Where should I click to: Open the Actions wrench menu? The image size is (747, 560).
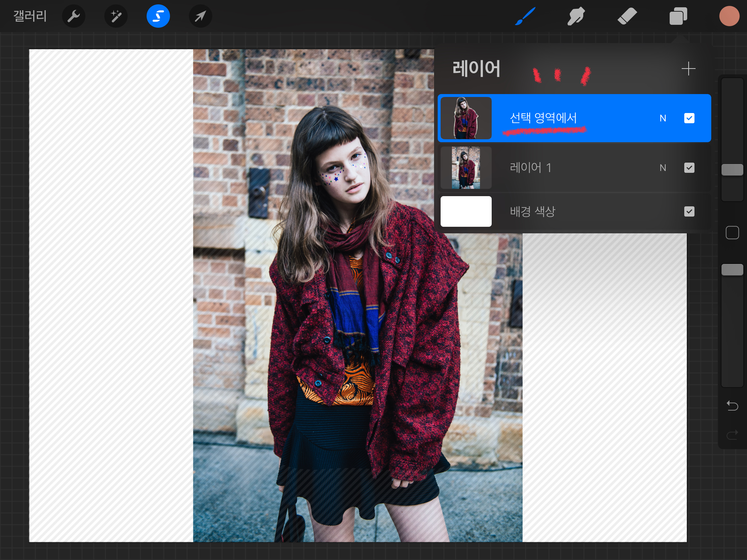tap(74, 16)
